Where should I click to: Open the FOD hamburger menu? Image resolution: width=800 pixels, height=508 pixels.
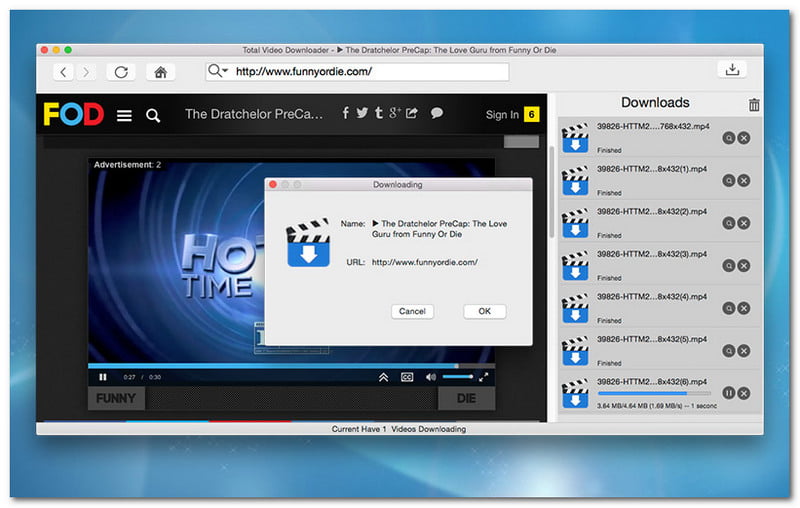point(124,116)
